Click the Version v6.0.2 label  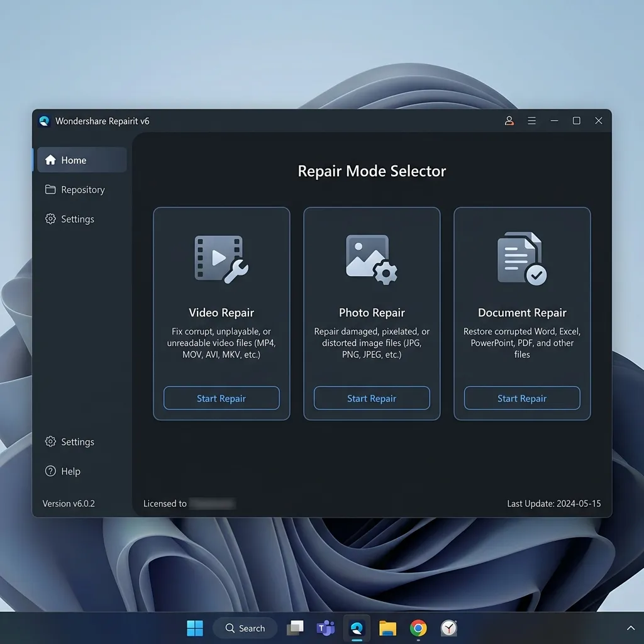[69, 504]
